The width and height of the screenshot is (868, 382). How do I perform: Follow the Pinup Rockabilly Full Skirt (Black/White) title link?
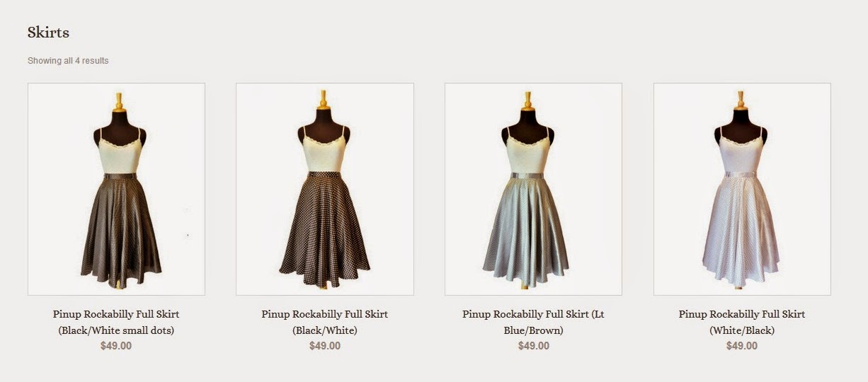(x=325, y=322)
